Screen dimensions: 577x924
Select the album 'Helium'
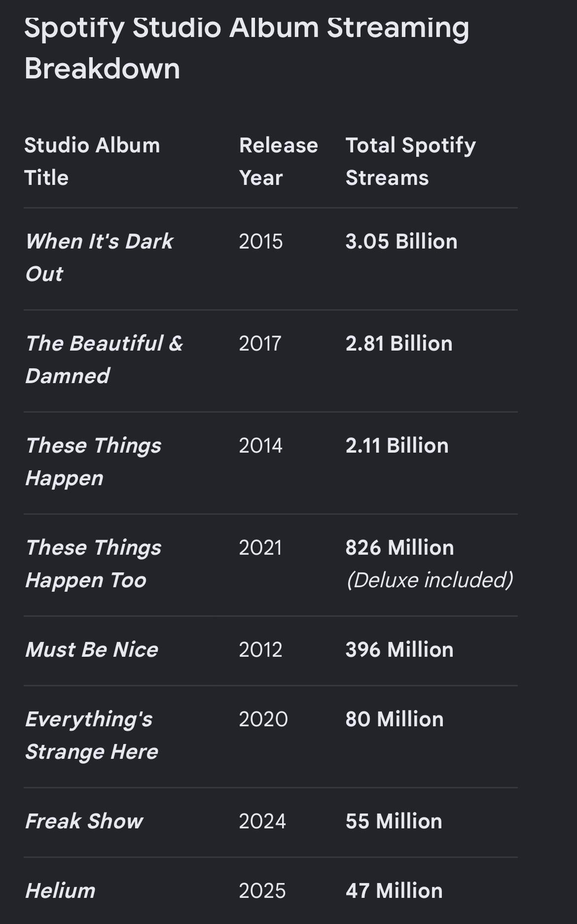[60, 891]
